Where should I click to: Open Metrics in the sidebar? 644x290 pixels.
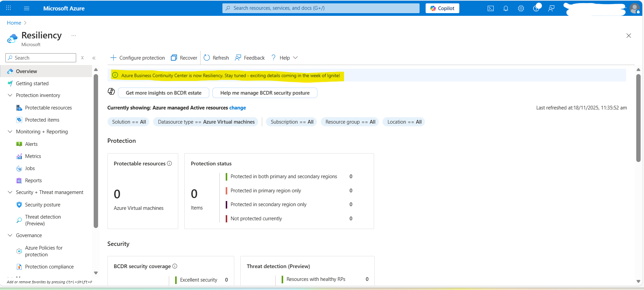click(x=33, y=156)
